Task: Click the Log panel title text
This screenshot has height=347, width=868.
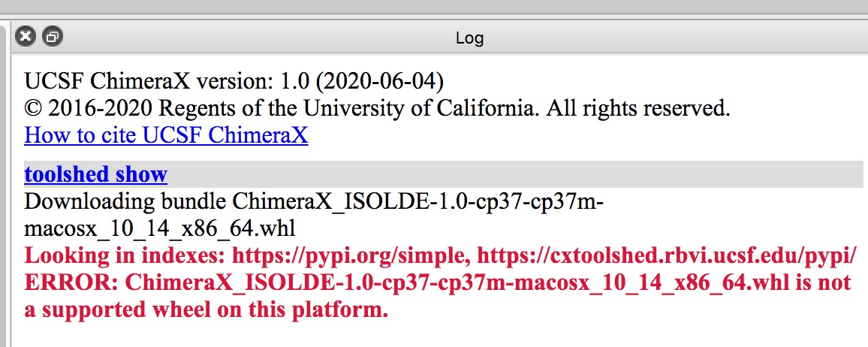Action: pyautogui.click(x=469, y=37)
